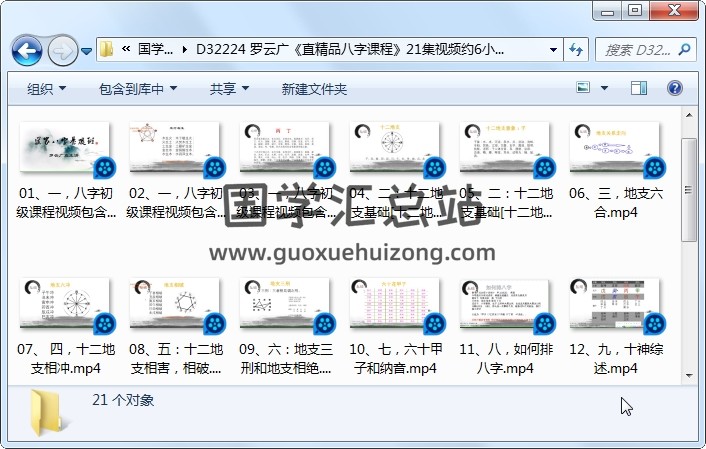The image size is (706, 449).
Task: Change view with the view icon
Action: 583,87
